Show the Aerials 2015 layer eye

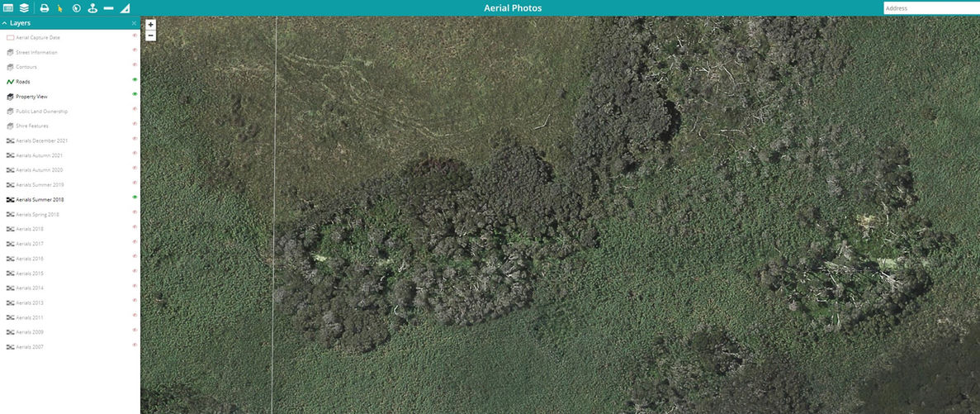[x=135, y=271]
